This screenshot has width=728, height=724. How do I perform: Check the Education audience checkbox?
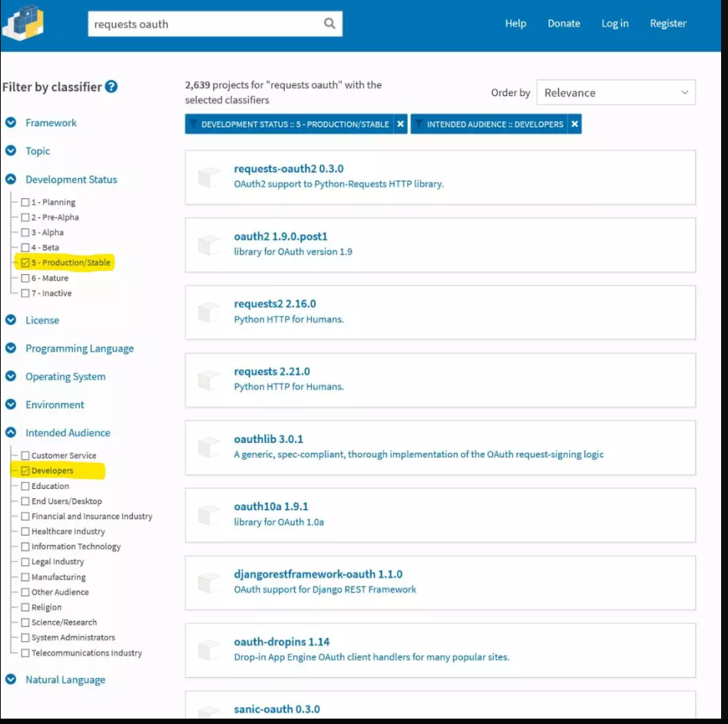pos(25,486)
